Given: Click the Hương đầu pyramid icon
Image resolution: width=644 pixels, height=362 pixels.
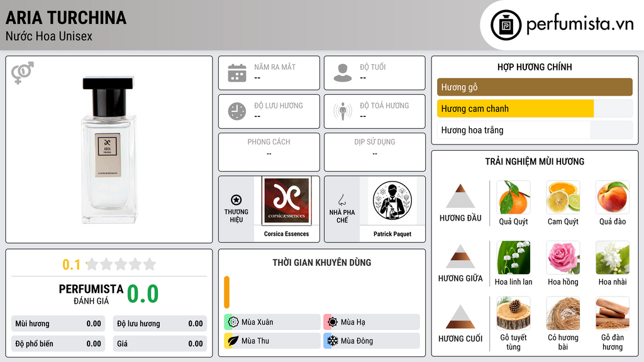Looking at the screenshot, I should coord(460,196).
